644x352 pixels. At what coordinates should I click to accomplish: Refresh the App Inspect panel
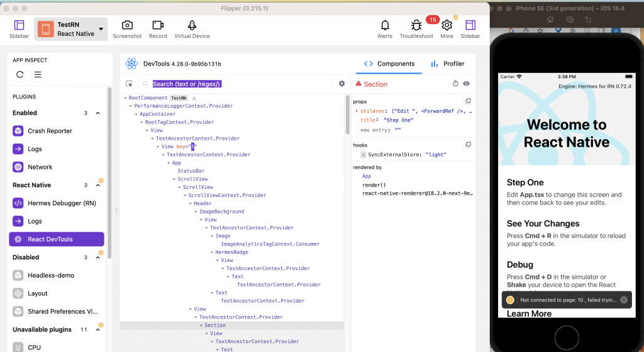pyautogui.click(x=19, y=74)
